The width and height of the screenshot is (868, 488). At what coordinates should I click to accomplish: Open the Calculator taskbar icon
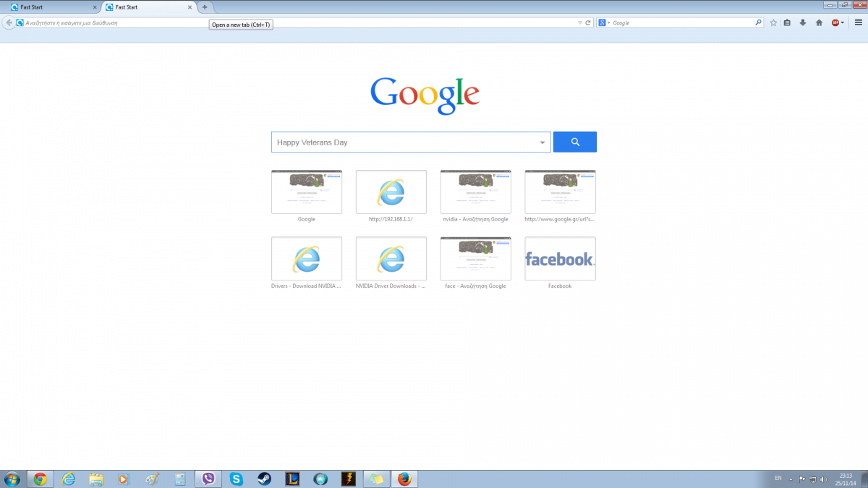pos(180,479)
